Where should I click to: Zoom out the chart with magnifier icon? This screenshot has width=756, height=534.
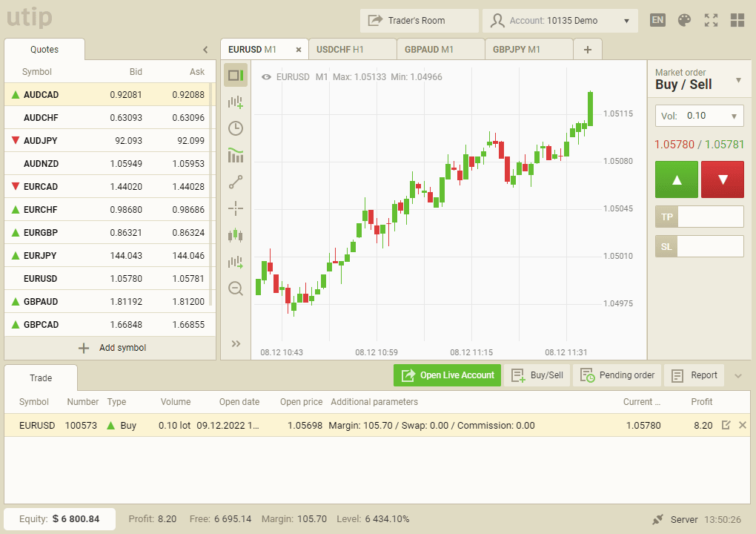tap(235, 289)
